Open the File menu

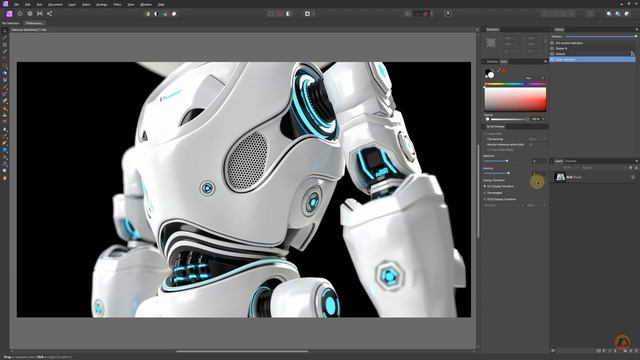(16, 4)
